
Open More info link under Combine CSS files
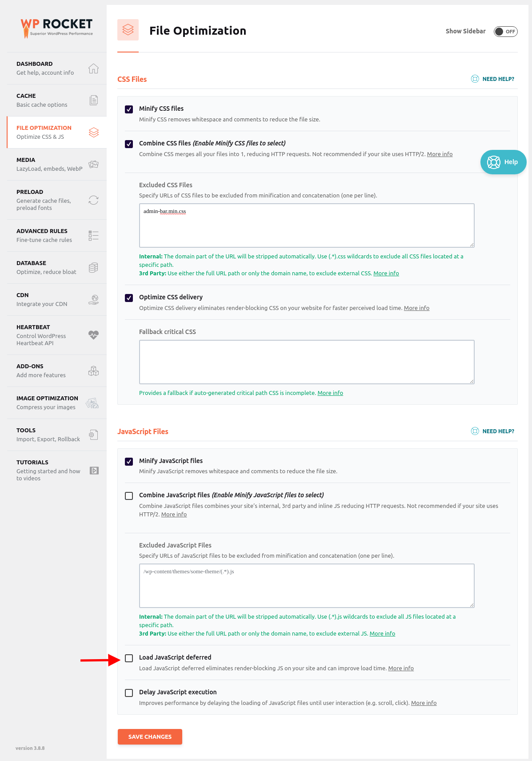[x=440, y=154]
